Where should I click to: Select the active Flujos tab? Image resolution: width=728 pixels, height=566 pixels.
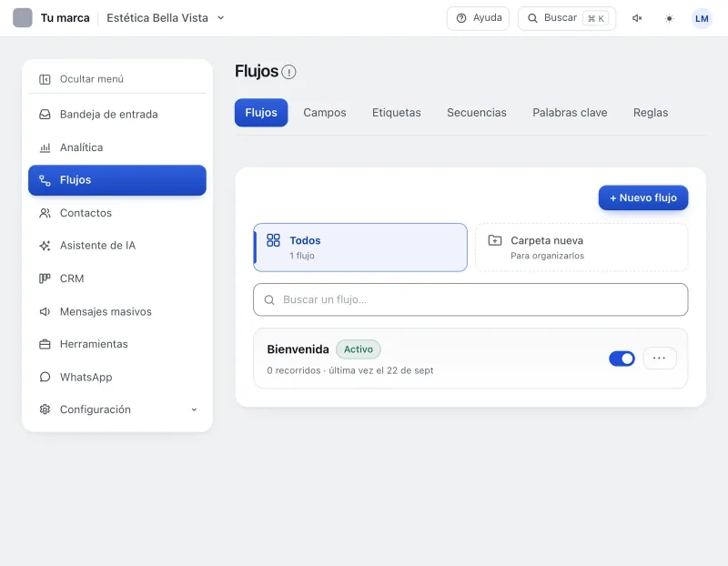click(x=261, y=113)
